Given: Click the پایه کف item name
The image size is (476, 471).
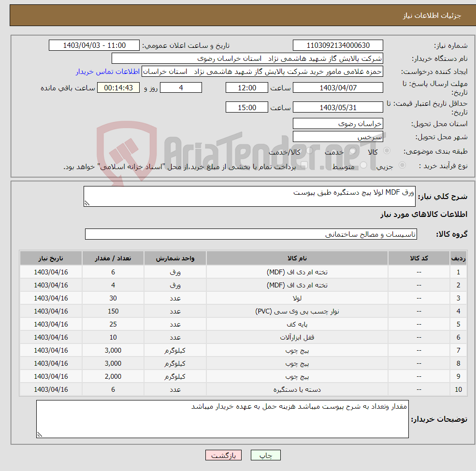Looking at the screenshot, I should tap(297, 324).
